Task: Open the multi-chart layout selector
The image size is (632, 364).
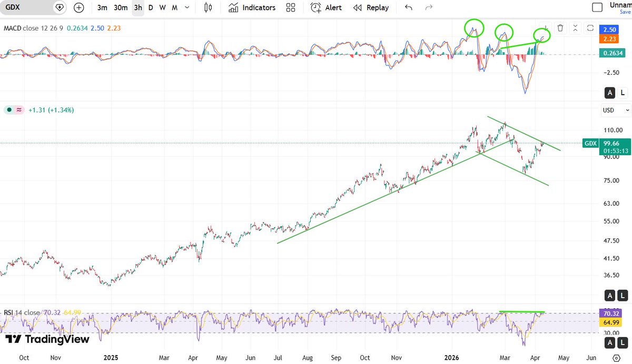Action: click(x=290, y=7)
